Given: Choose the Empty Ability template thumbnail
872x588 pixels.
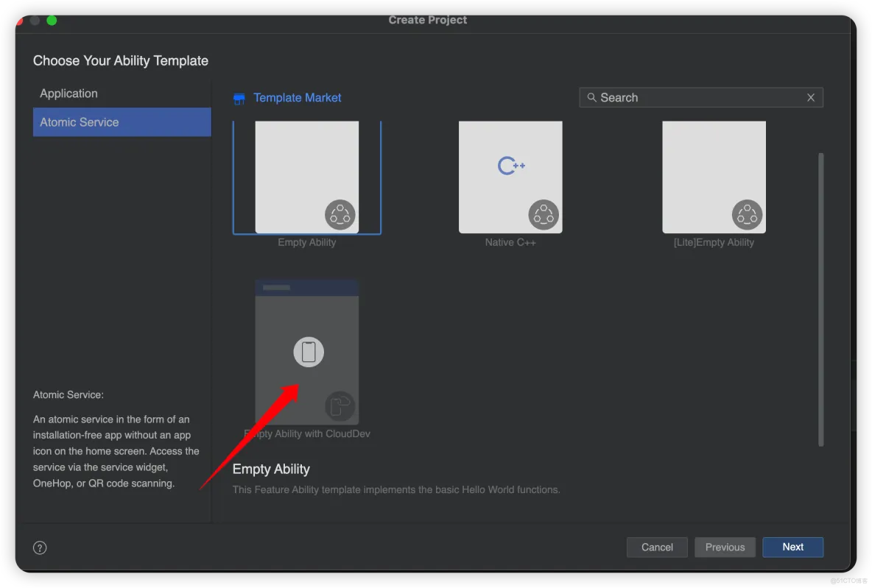Looking at the screenshot, I should [307, 177].
